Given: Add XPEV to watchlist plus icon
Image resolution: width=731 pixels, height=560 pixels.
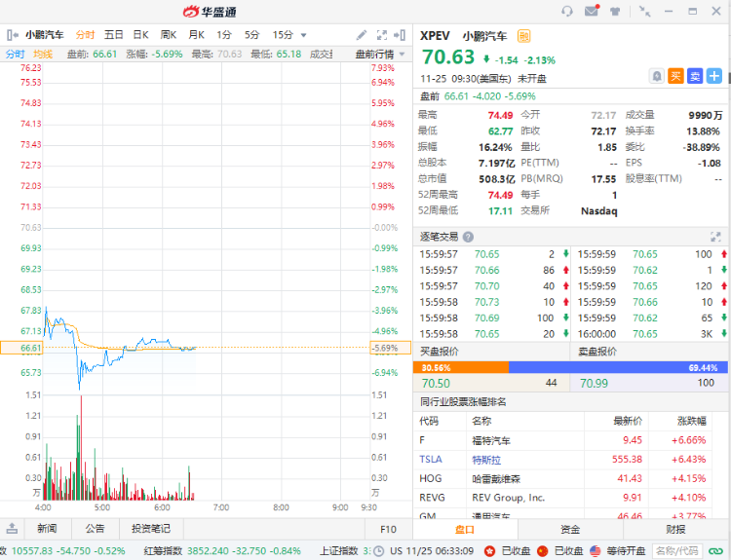Looking at the screenshot, I should pyautogui.click(x=713, y=76).
